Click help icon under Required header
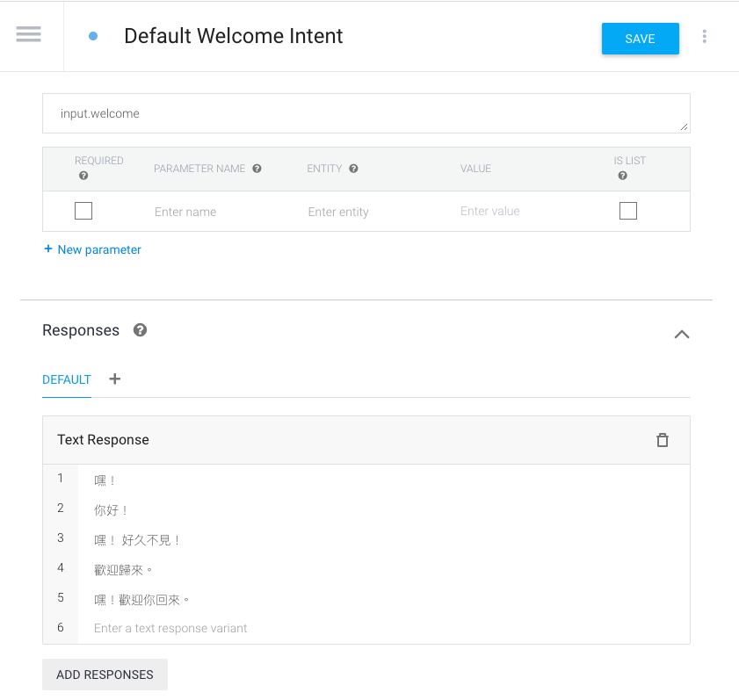The image size is (739, 700). point(83,176)
